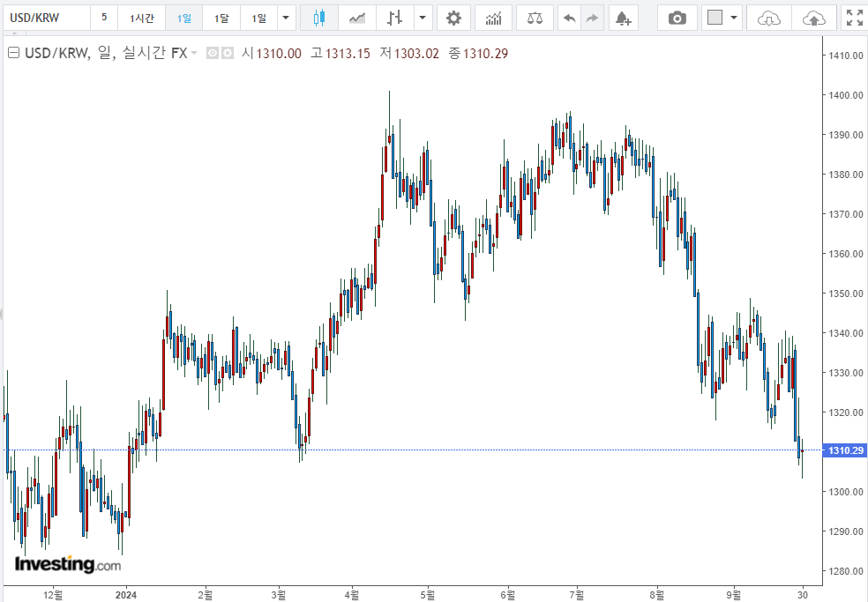Open series format gear in legend
This screenshot has height=602, width=868.
[228, 53]
